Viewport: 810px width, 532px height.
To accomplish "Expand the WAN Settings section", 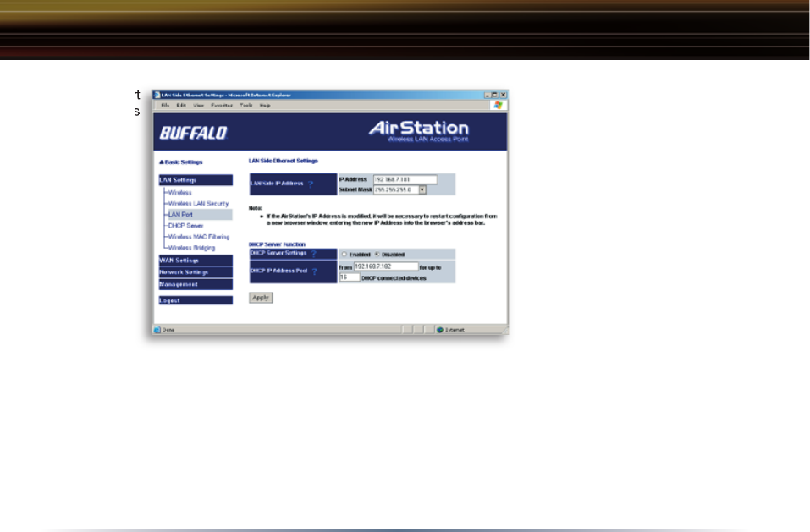I will [196, 260].
